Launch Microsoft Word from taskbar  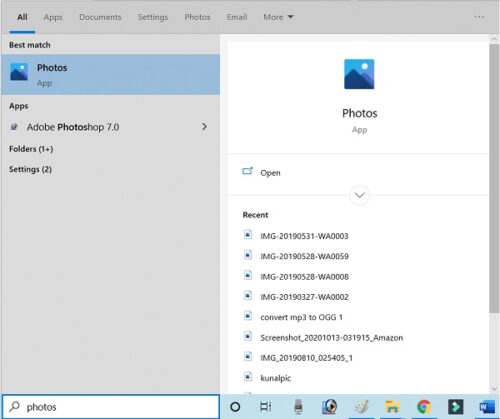pyautogui.click(x=487, y=407)
